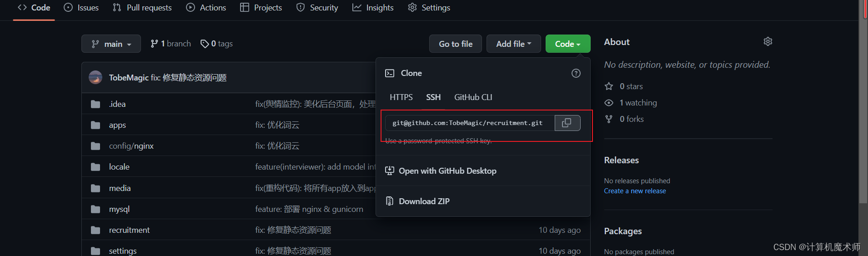868x256 pixels.
Task: Click the terminal icon beside Clone
Action: click(390, 73)
